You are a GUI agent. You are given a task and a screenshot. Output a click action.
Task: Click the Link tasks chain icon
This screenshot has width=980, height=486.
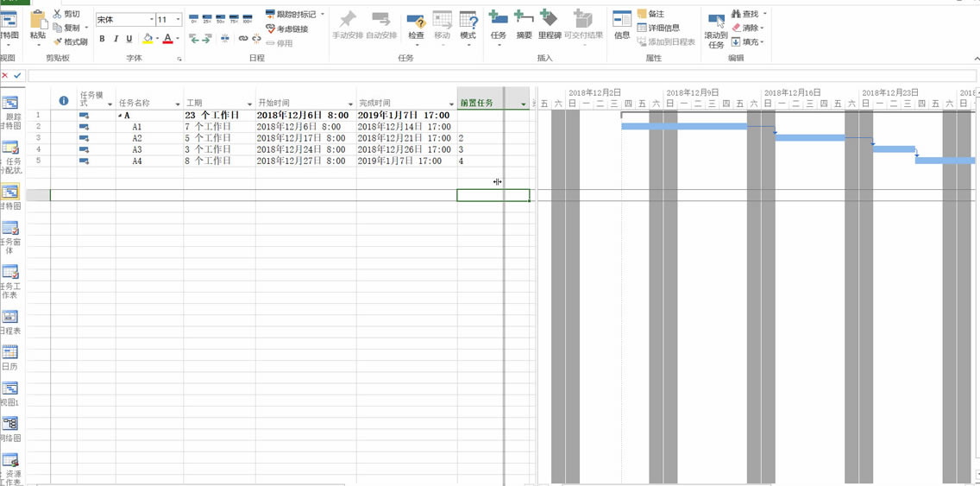point(243,39)
